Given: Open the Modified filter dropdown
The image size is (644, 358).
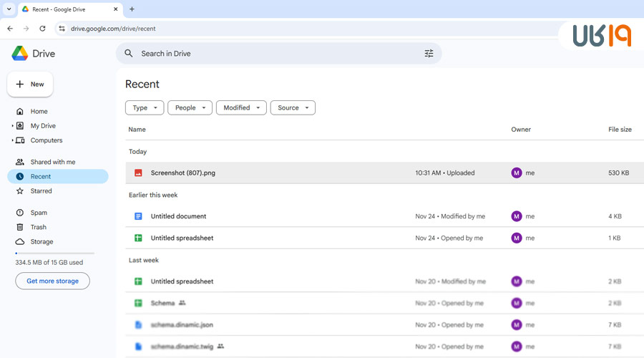Looking at the screenshot, I should [241, 108].
